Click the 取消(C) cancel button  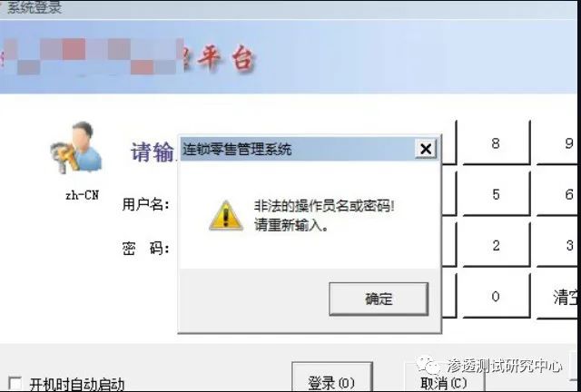pos(444,378)
